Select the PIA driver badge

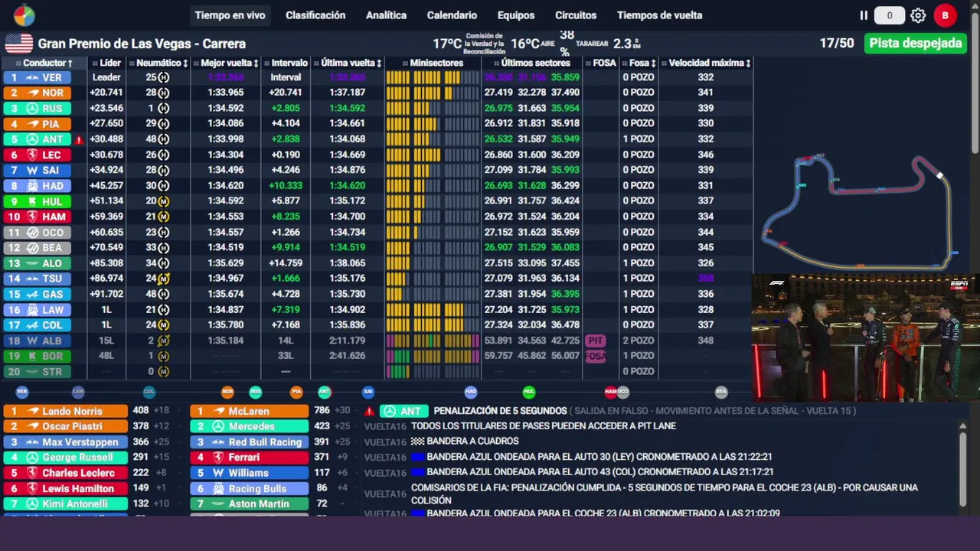pyautogui.click(x=37, y=123)
